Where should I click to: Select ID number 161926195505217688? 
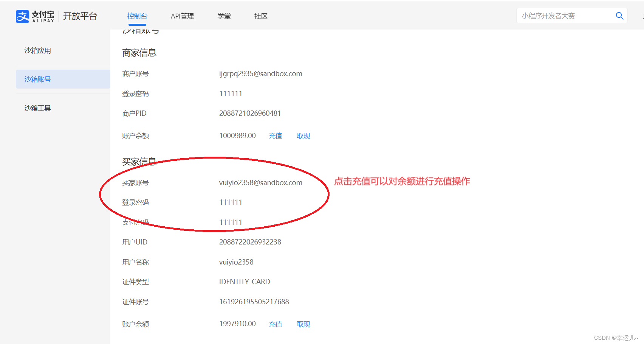254,302
